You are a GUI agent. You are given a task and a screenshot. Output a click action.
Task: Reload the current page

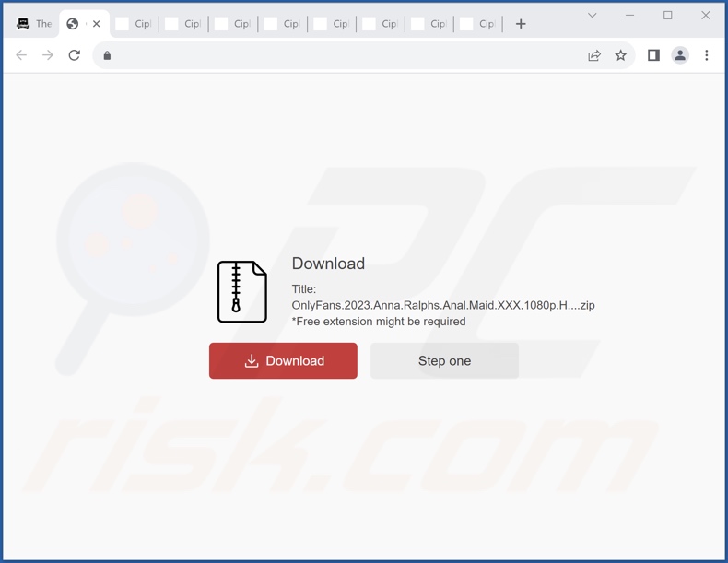pos(75,55)
